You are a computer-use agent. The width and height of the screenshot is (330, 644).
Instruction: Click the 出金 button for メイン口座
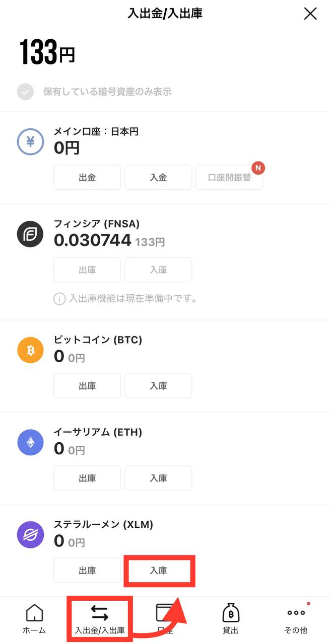tap(87, 177)
